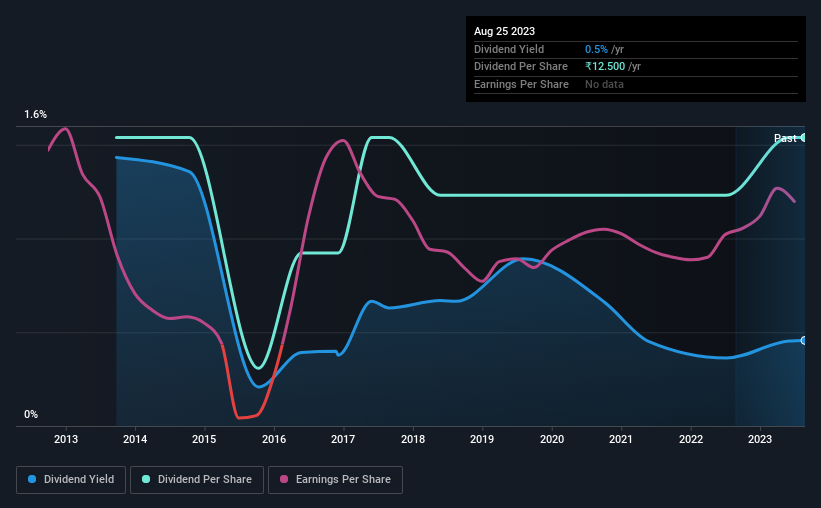Click the ₹12.500 dividend per share value
The image size is (821, 508).
(x=605, y=67)
